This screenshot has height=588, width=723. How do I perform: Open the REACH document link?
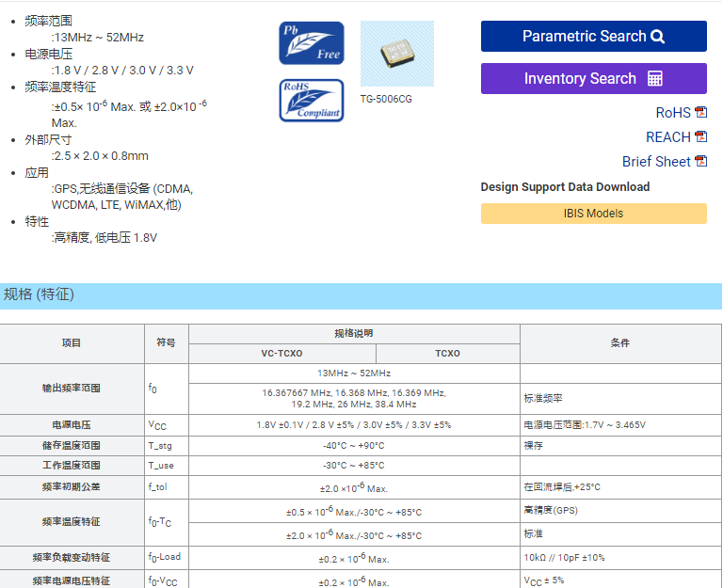click(x=667, y=137)
